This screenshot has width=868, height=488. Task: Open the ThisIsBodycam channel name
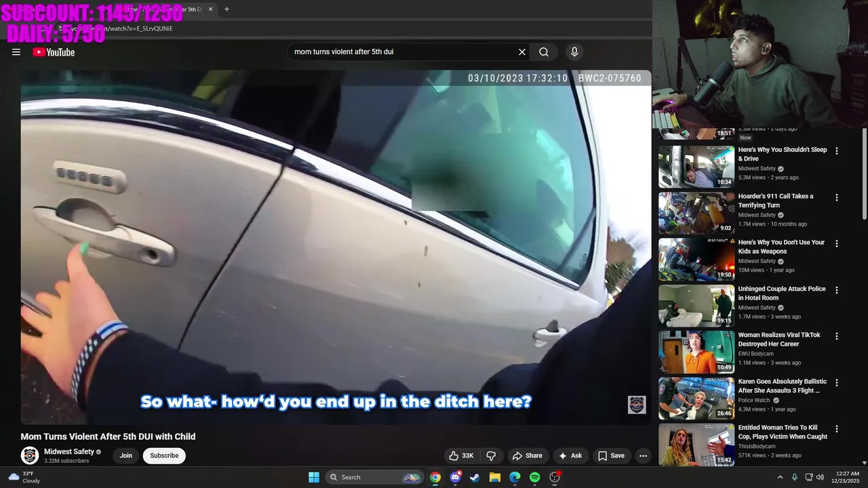pos(757,446)
